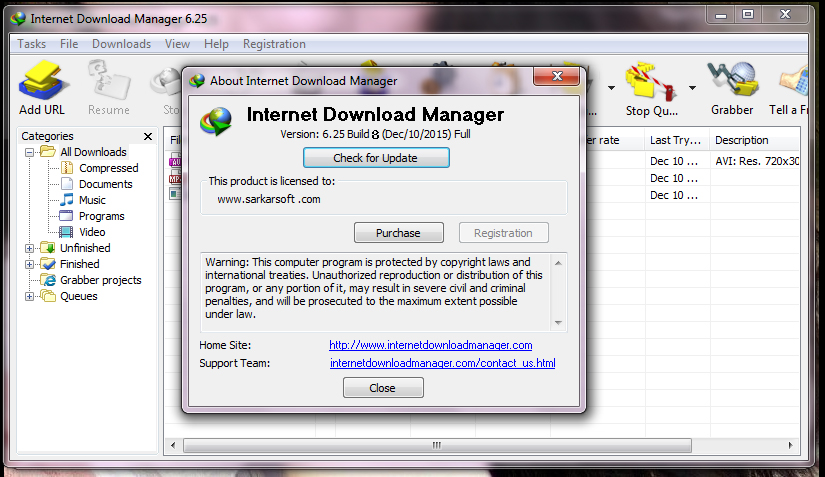
Task: Click the right arrow of horizontal scrollbar
Action: (790, 445)
